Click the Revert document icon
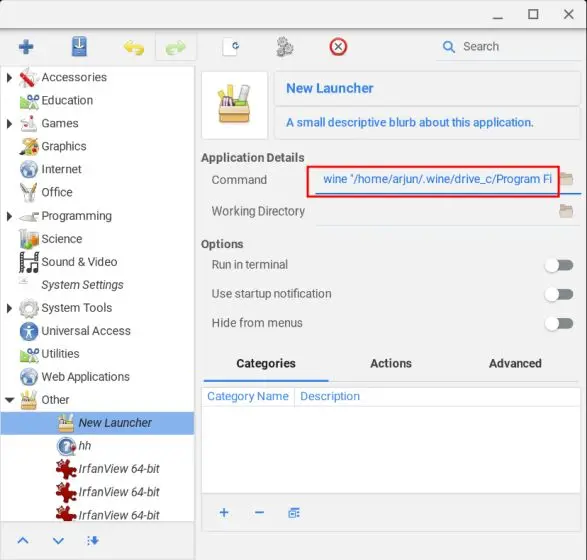The height and width of the screenshot is (560, 587). click(230, 47)
